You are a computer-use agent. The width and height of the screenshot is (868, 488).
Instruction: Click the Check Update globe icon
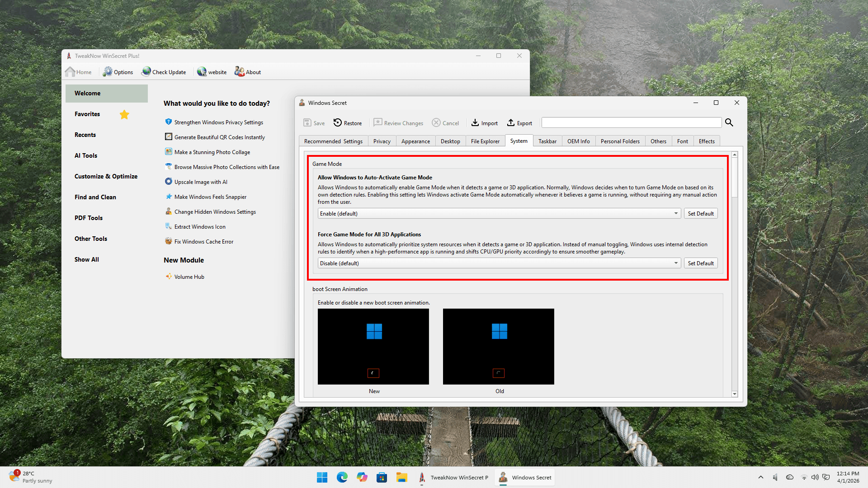[146, 72]
